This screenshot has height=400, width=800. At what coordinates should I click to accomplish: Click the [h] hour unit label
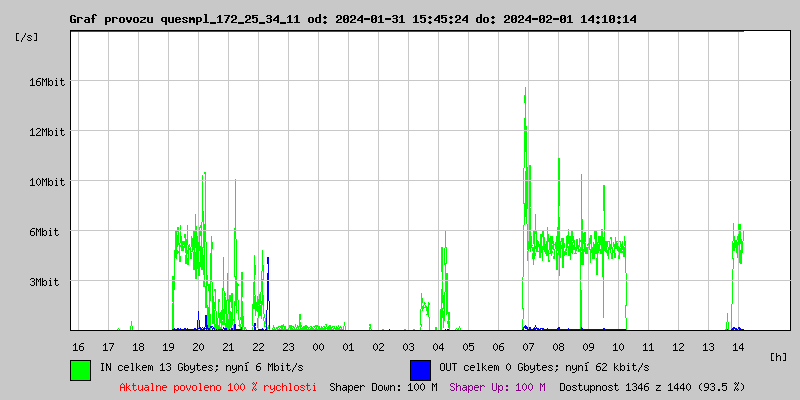pyautogui.click(x=779, y=356)
